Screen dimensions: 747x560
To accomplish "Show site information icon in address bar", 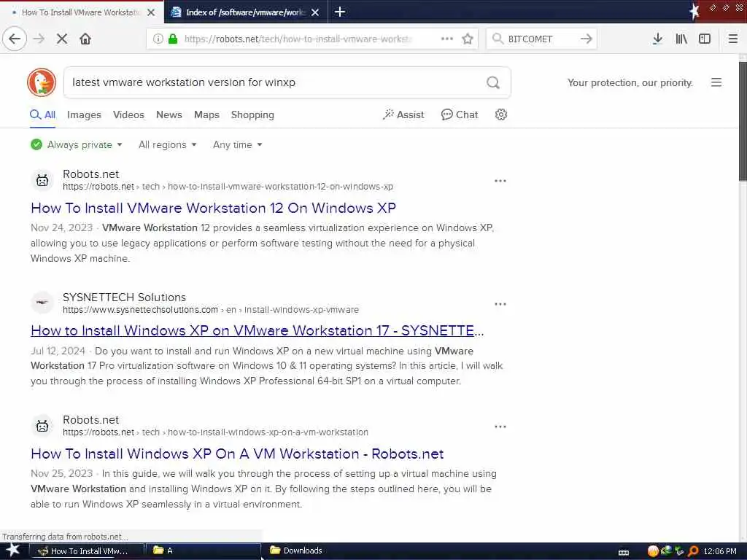I will (x=158, y=39).
